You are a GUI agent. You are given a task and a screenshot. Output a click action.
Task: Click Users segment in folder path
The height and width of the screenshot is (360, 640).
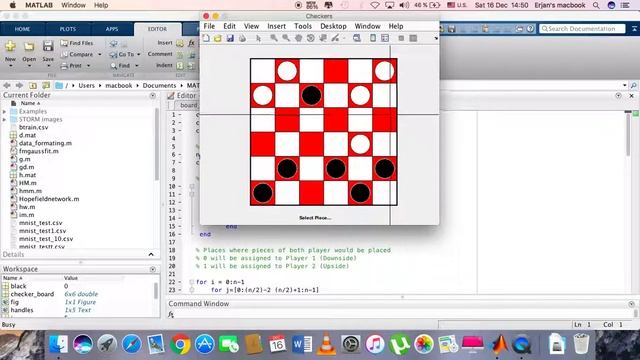click(86, 85)
